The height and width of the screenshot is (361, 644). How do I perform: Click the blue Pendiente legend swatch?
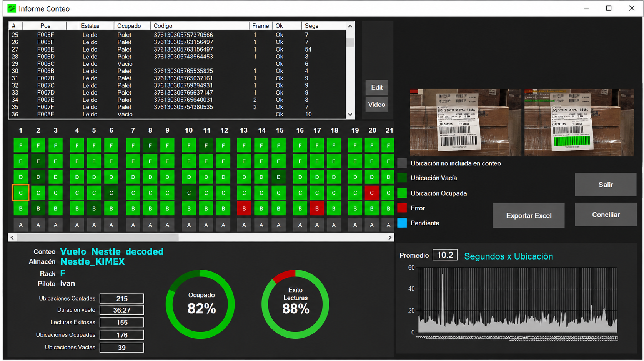point(402,223)
